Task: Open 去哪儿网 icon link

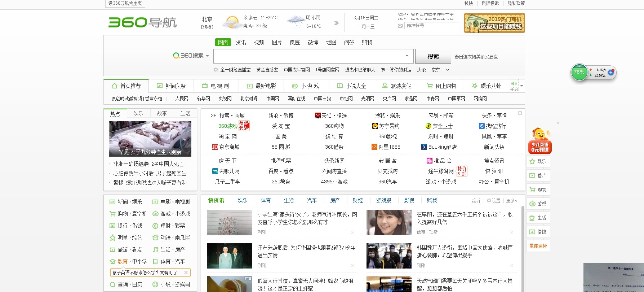Action: [x=215, y=171]
